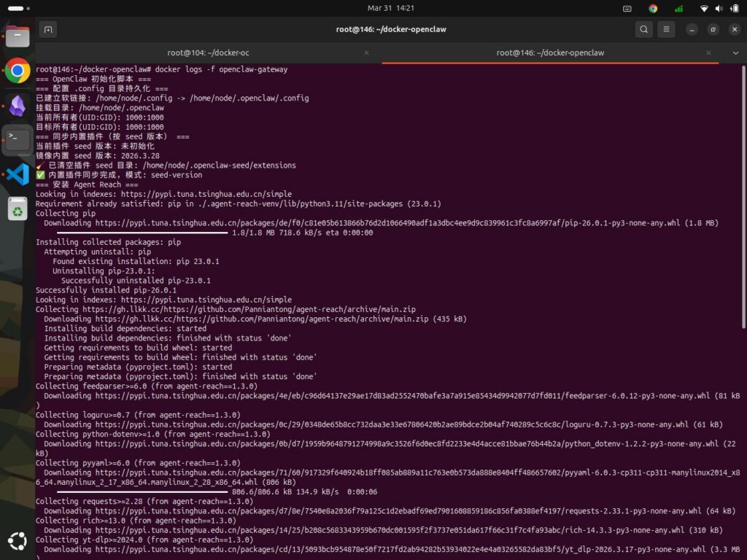The image size is (747, 560).
Task: Open the clock showing Mar 31 14:21
Action: (391, 9)
